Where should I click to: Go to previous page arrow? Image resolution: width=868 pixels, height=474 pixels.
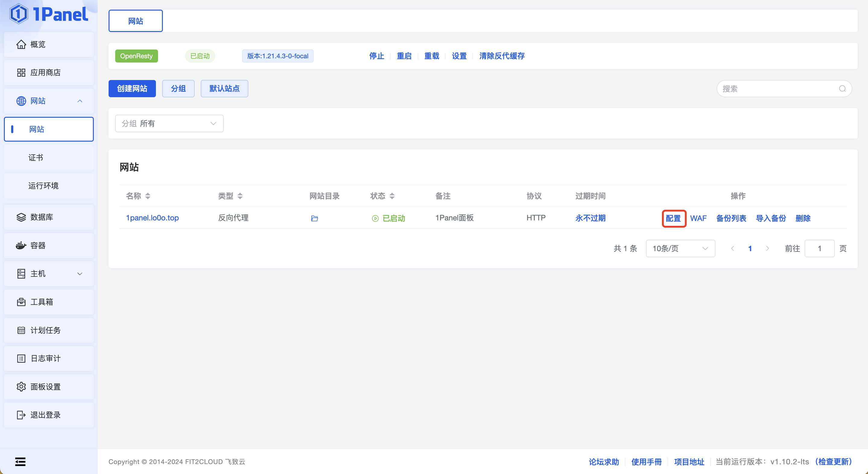tap(732, 248)
